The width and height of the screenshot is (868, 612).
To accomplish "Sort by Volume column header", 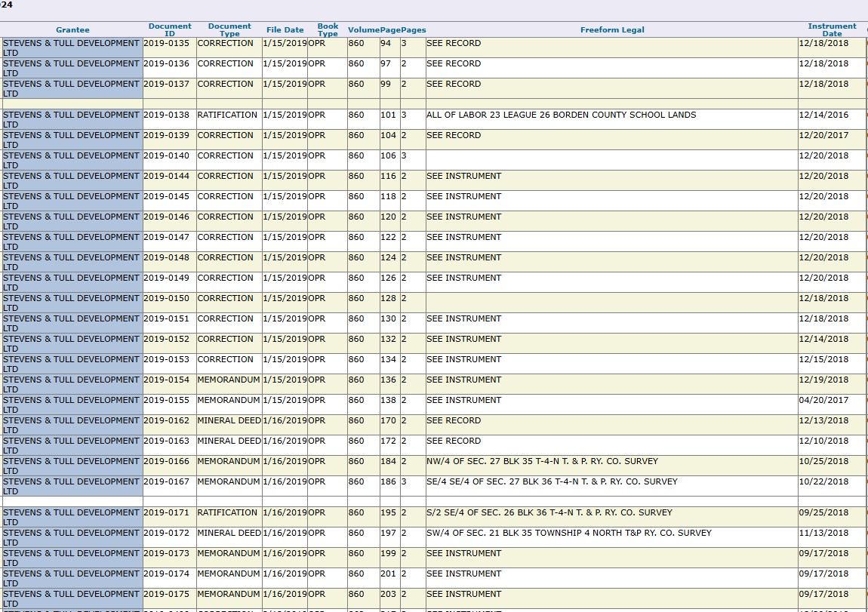I will tap(363, 30).
